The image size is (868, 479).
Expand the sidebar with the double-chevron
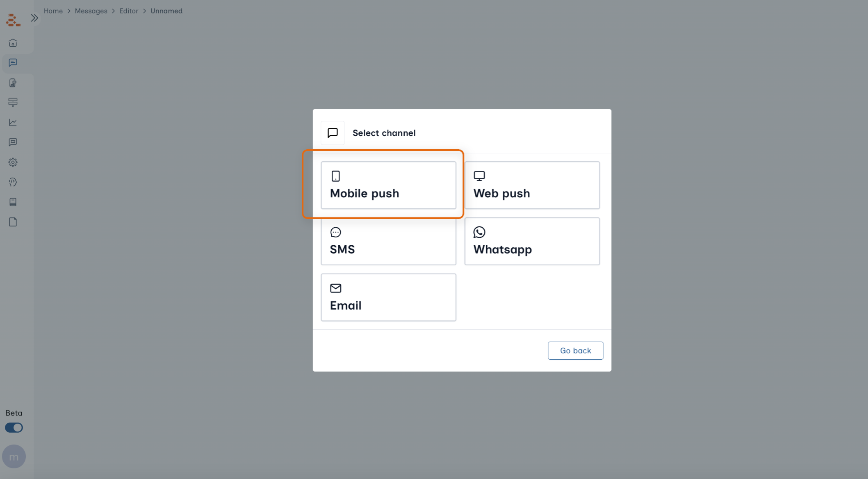click(35, 18)
